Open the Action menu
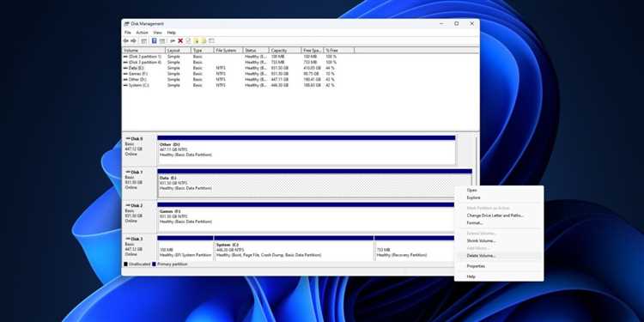 point(142,33)
